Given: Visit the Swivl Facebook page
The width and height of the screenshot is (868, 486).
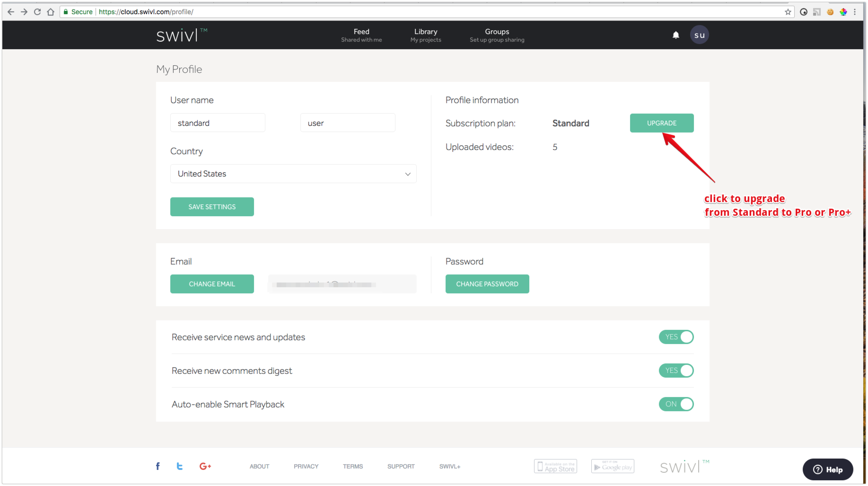Looking at the screenshot, I should point(158,466).
